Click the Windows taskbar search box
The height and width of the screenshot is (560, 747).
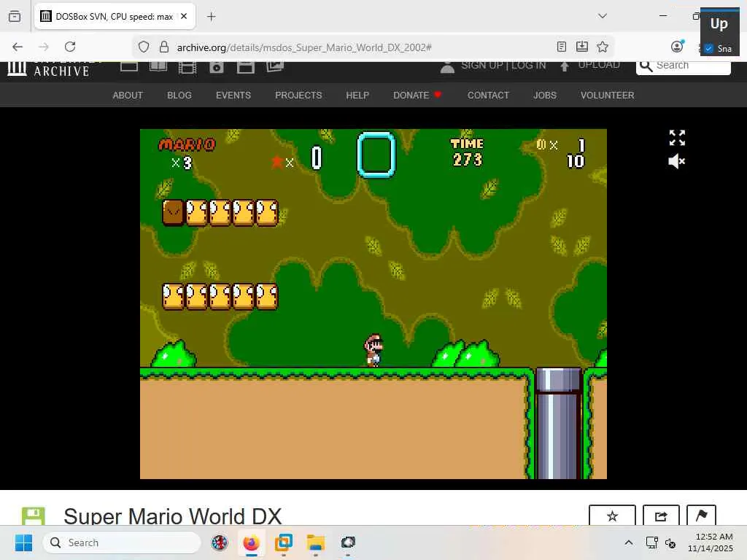[122, 542]
